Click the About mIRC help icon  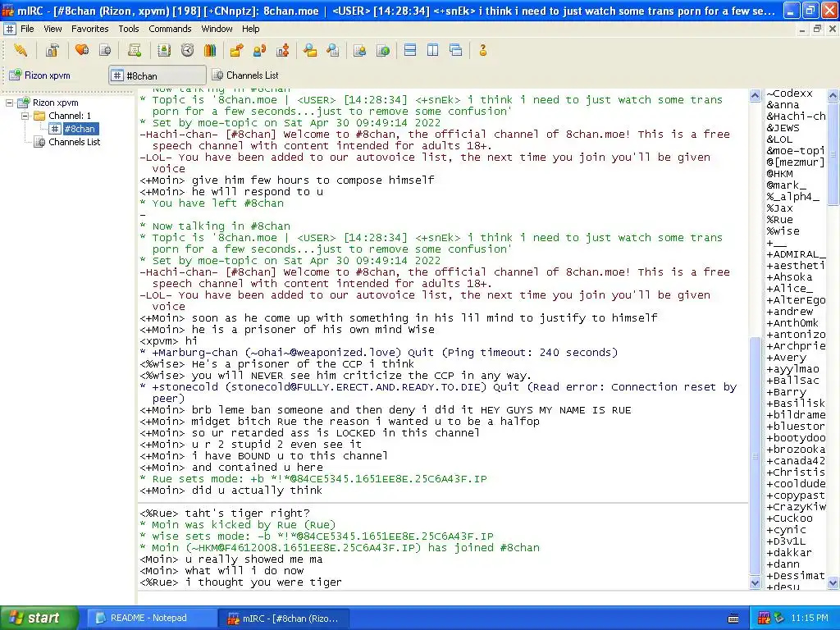click(x=482, y=50)
